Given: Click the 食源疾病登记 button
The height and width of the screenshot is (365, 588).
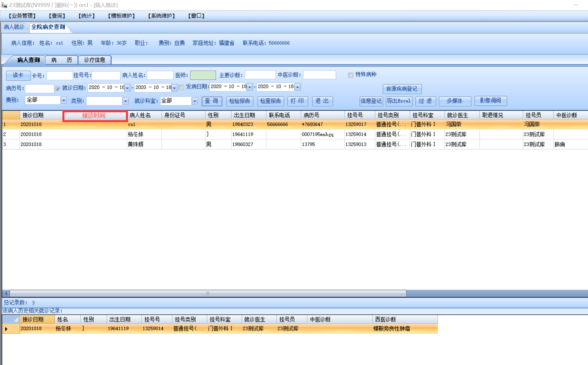Looking at the screenshot, I should coord(402,89).
